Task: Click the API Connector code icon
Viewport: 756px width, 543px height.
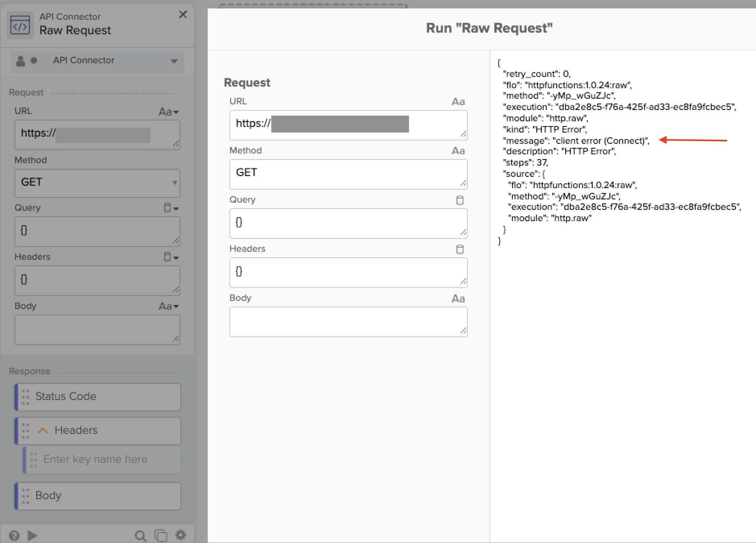Action: coord(20,25)
